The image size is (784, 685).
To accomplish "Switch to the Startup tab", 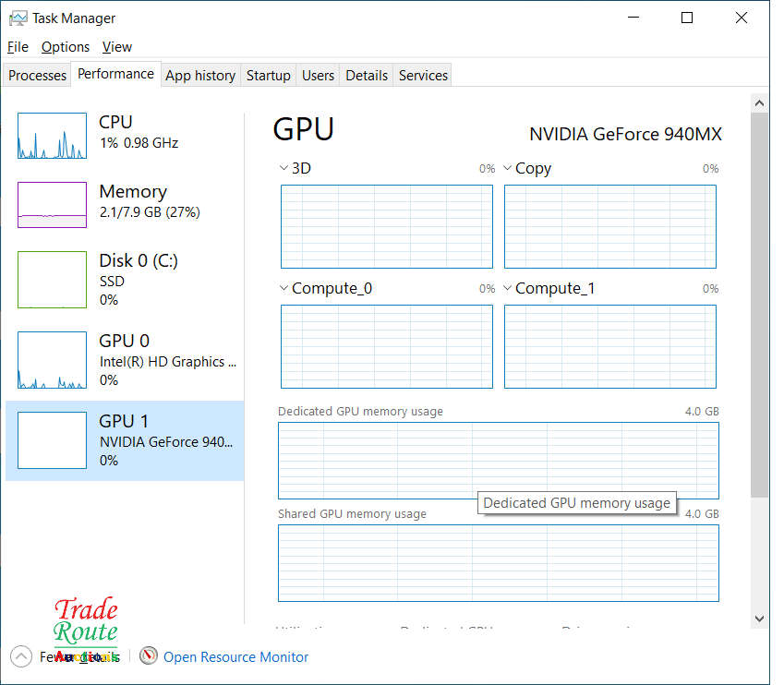I will (x=268, y=76).
